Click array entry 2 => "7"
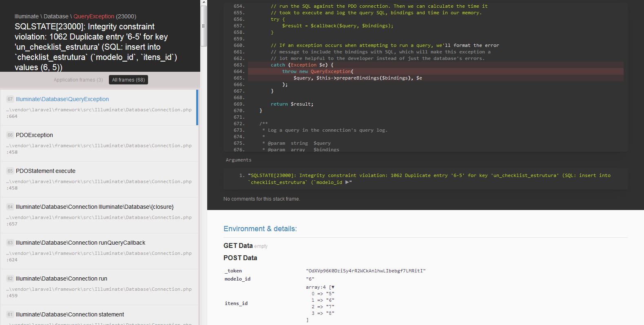644x325 pixels. point(323,307)
